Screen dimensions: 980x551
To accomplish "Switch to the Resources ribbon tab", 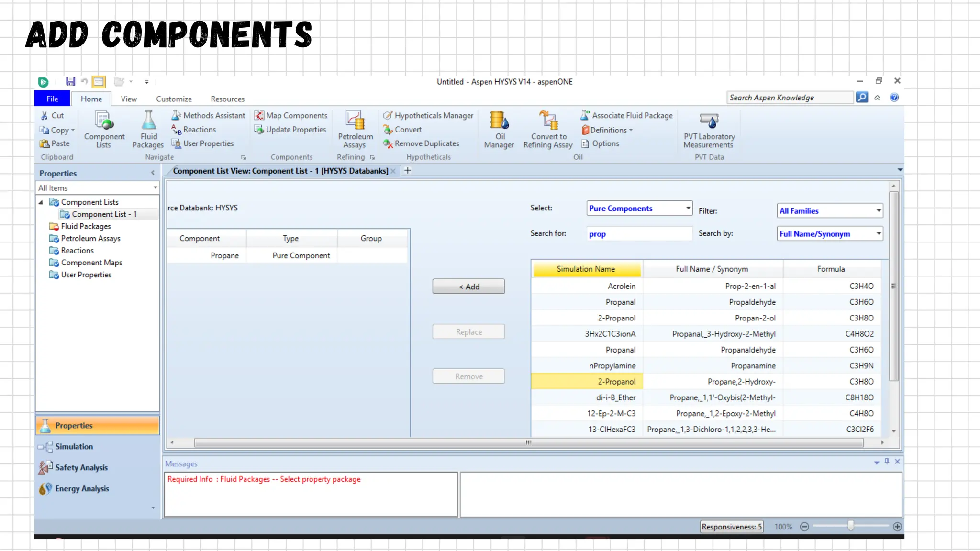I will pos(227,99).
